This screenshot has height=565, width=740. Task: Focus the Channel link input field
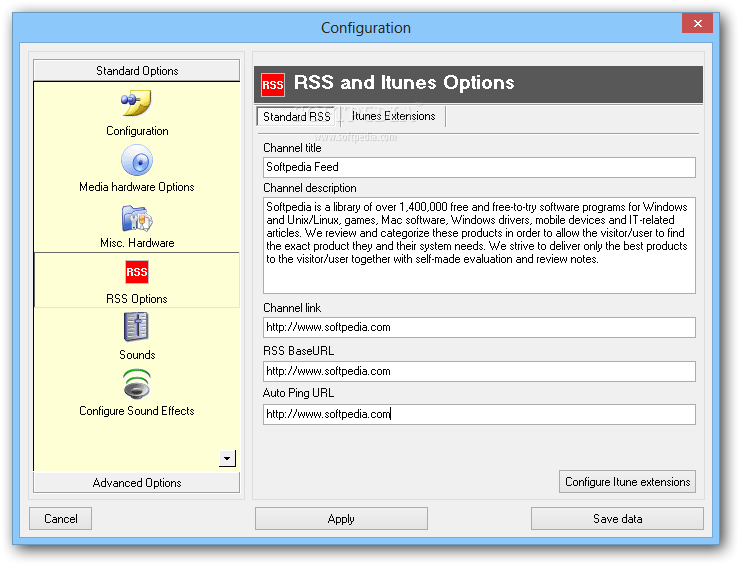479,327
